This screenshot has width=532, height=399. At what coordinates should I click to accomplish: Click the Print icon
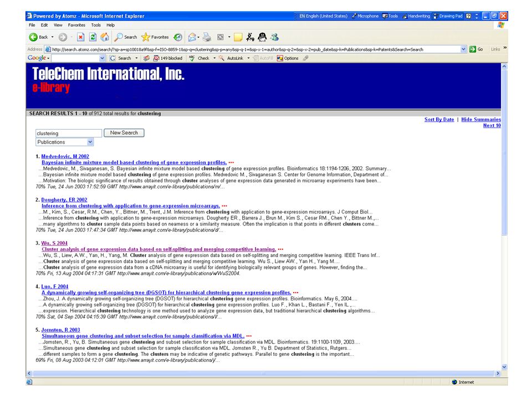[207, 37]
